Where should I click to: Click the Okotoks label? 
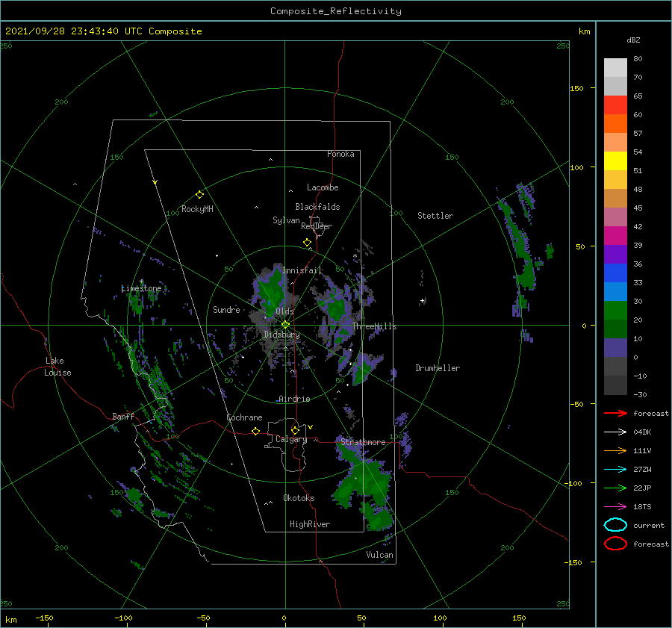click(x=299, y=498)
